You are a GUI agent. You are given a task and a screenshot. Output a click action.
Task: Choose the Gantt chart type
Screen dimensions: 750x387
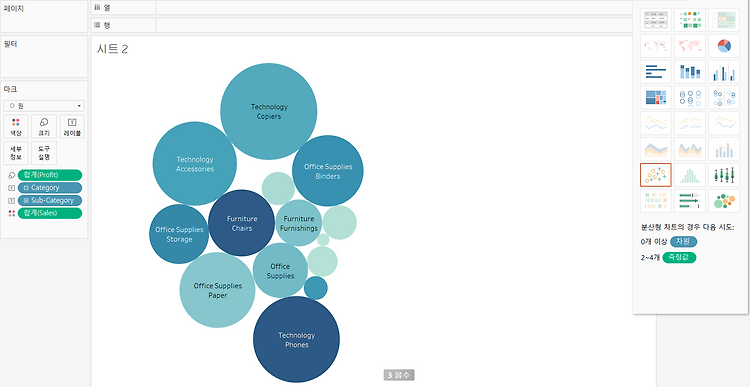(x=656, y=201)
